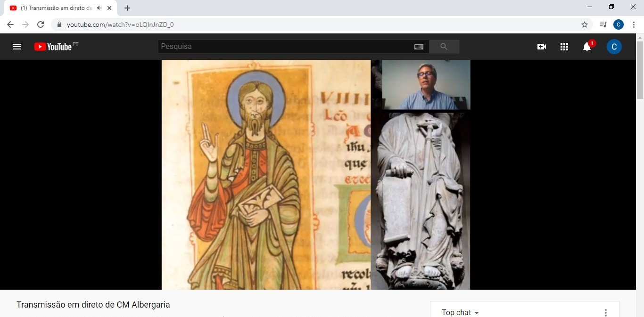Bookmark this page with the star icon
This screenshot has height=317, width=644.
coord(585,24)
